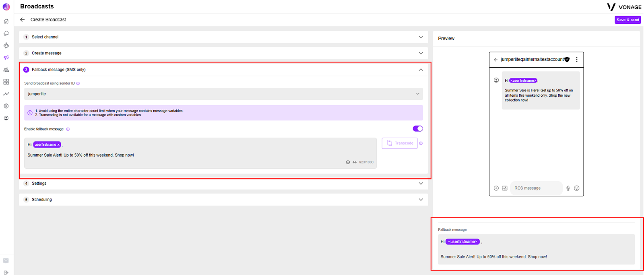
Task: Expand the Select channel section
Action: click(223, 37)
